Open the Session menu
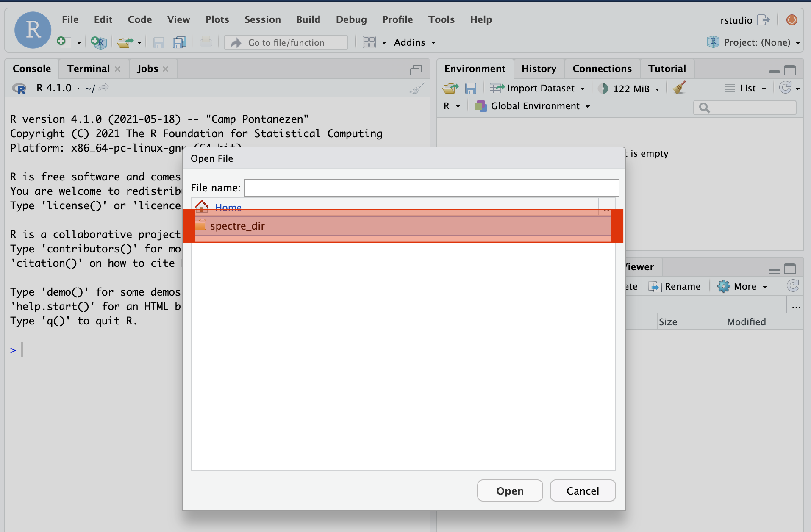811x532 pixels. click(262, 19)
